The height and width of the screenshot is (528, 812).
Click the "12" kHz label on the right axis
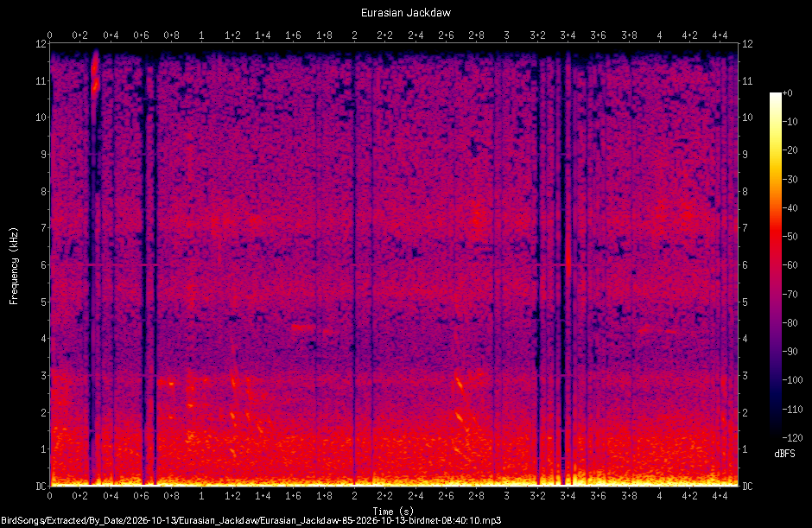coord(747,43)
